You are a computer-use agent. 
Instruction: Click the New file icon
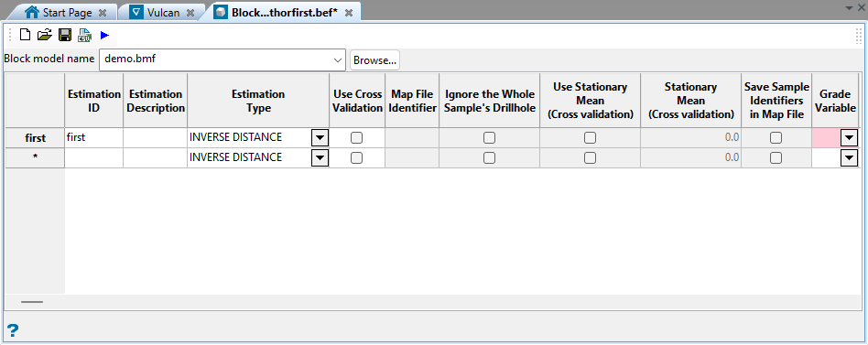tap(25, 36)
